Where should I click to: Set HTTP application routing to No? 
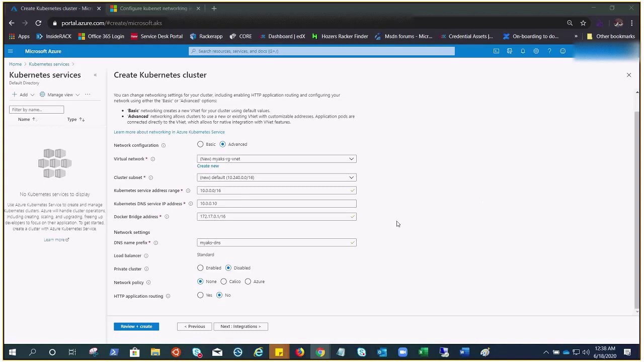219,295
